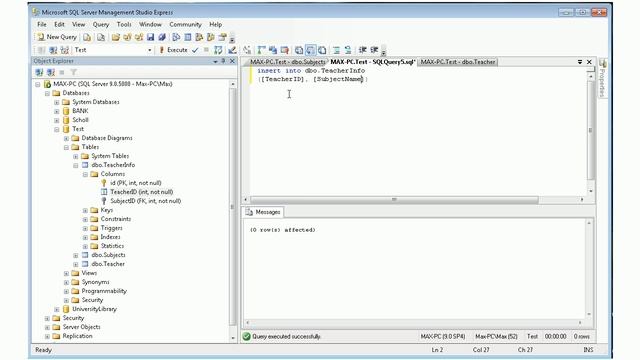Screen dimensions: 640x360
Task: Click the Connect icon in Object Explorer toolbar
Action: 39,72
